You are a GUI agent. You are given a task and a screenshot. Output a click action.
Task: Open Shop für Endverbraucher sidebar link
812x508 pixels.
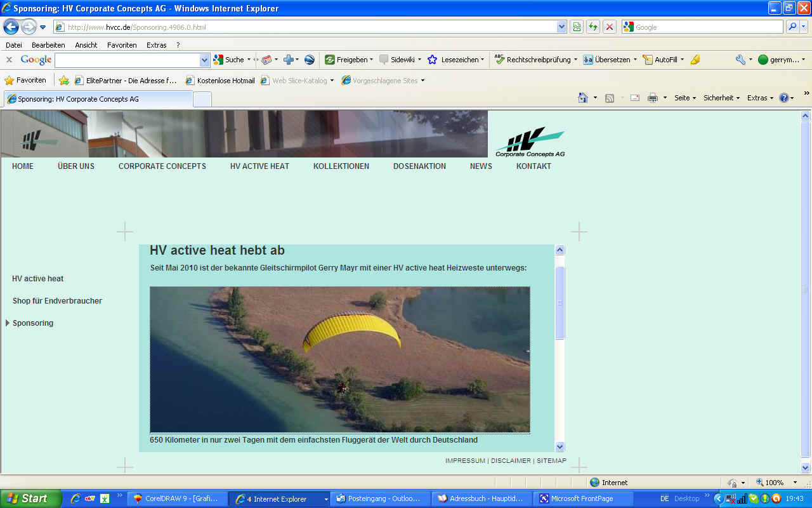(x=57, y=301)
